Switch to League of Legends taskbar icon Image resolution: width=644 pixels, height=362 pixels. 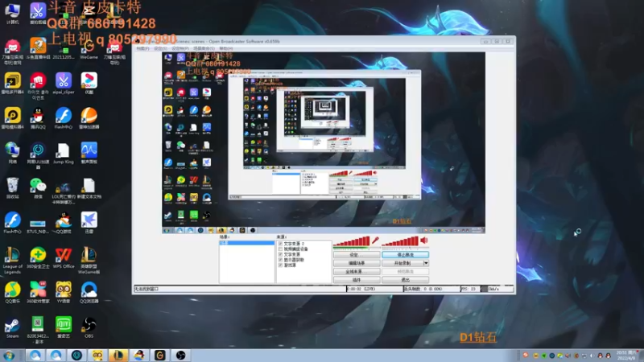click(118, 355)
